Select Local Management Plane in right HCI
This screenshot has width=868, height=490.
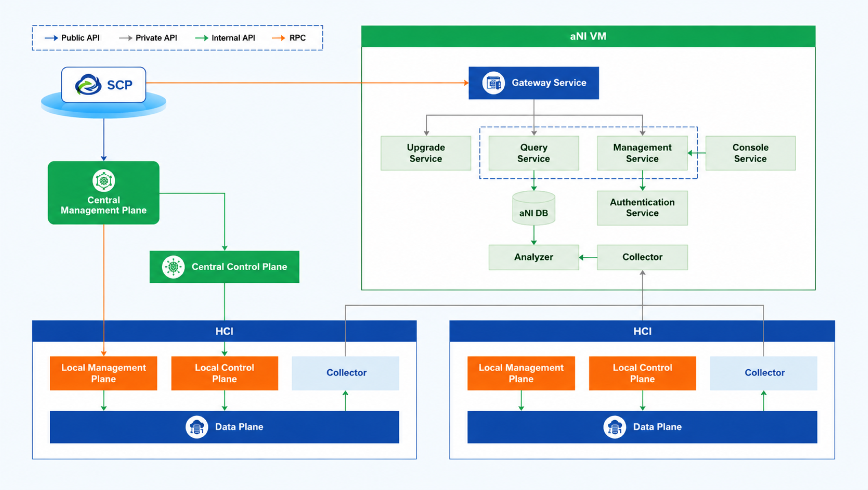coord(521,373)
